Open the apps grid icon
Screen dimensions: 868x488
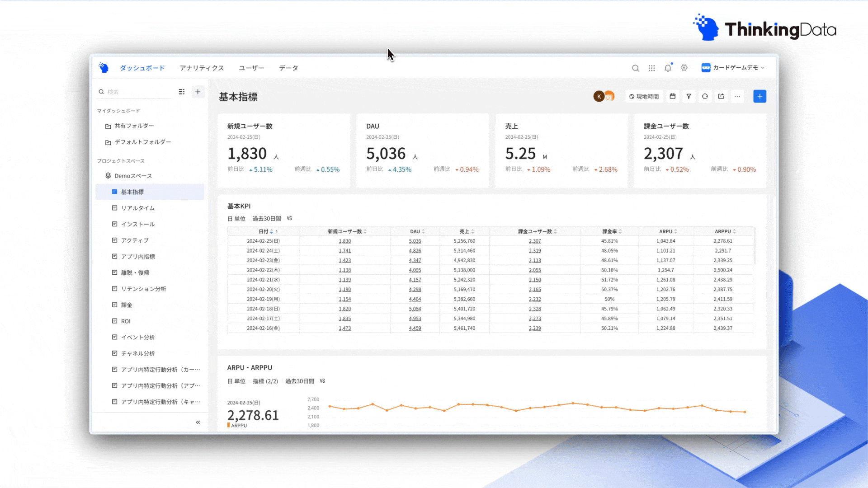[x=651, y=68]
